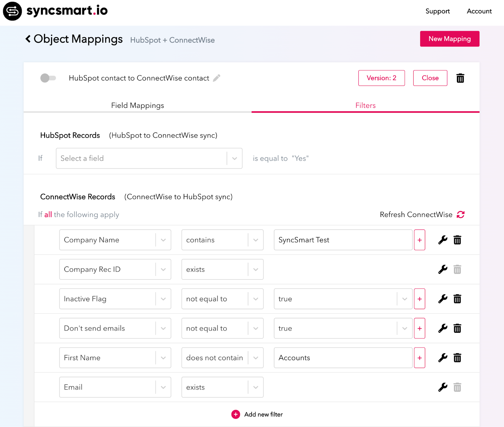Click the Accounts value input field
Screen dimensions: 504x427
(343, 358)
